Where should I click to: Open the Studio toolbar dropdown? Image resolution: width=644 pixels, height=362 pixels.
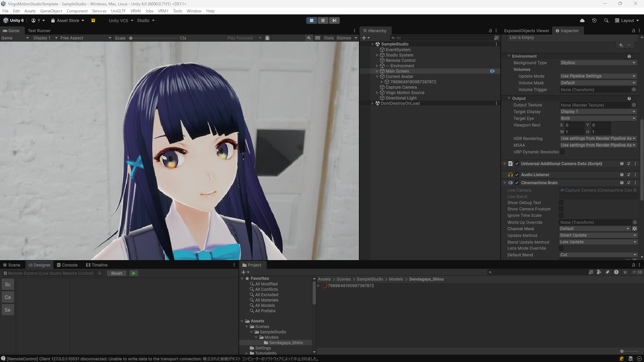(x=146, y=20)
